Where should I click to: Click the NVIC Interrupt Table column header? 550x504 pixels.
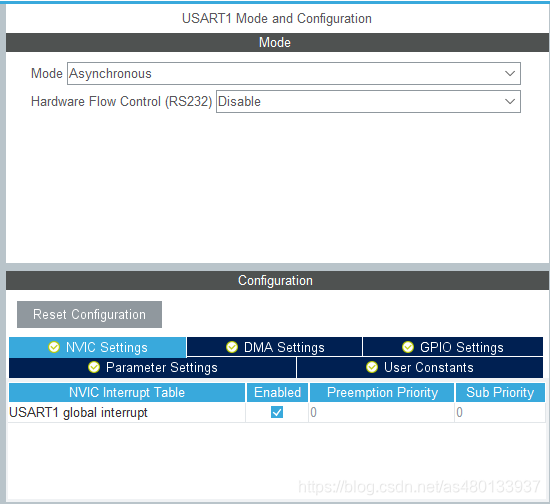click(x=127, y=392)
